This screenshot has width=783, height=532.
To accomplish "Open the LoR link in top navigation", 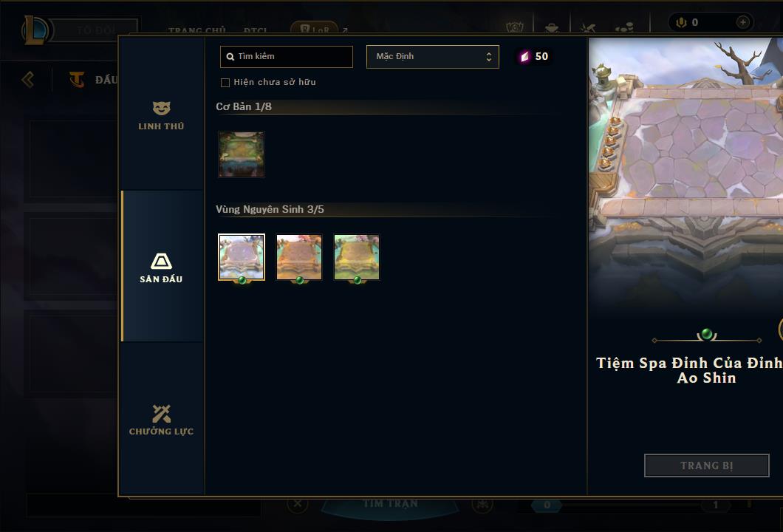I will [x=315, y=29].
